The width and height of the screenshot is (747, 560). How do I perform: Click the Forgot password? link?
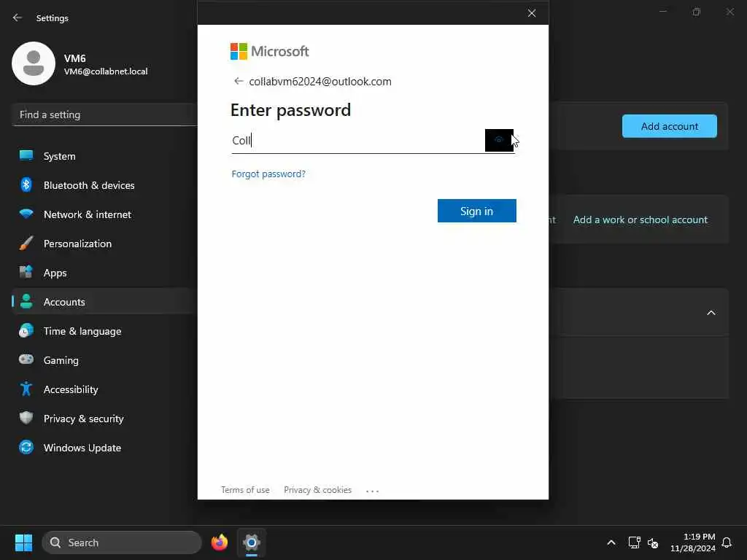point(268,174)
